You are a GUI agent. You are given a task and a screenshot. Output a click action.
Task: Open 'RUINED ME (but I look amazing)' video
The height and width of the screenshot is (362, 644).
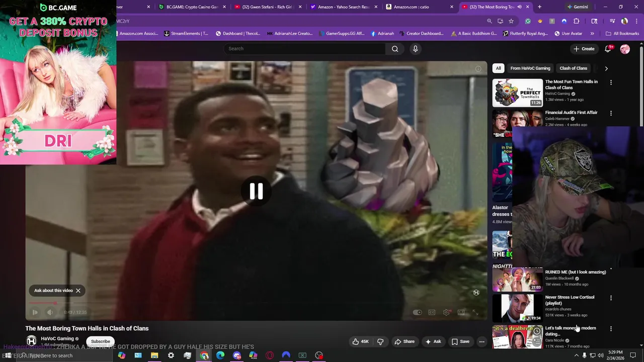coord(575,272)
